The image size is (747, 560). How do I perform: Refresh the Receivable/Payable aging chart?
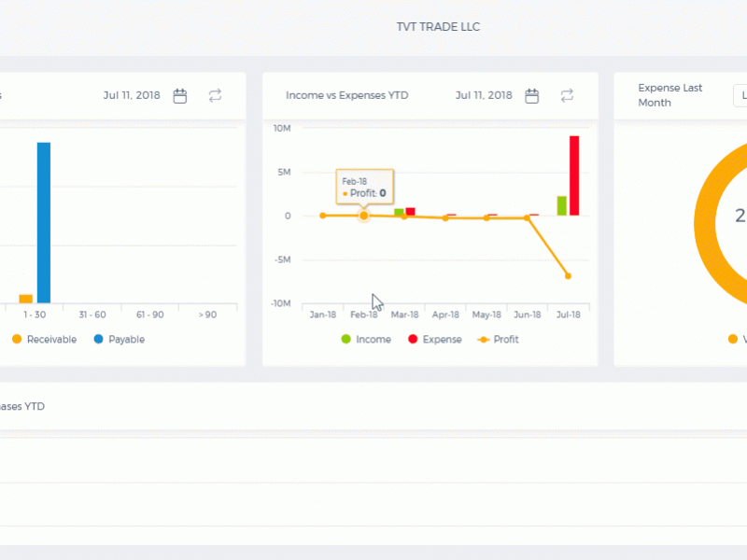point(215,96)
